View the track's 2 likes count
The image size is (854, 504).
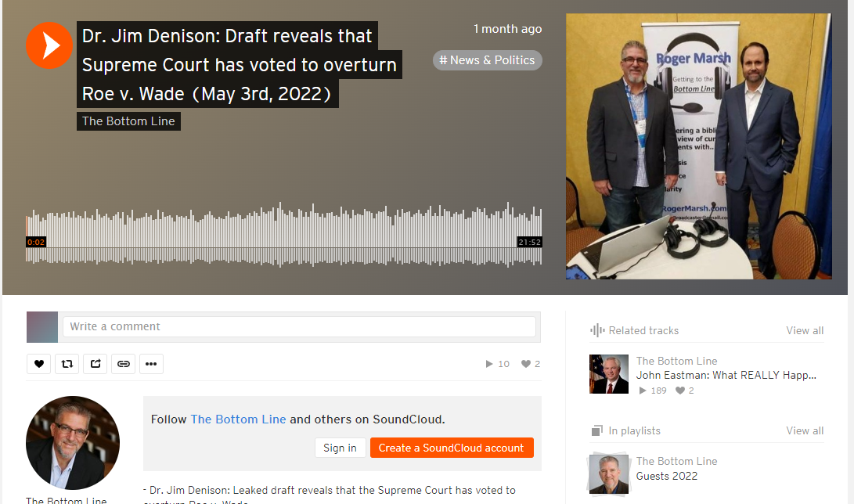click(531, 364)
